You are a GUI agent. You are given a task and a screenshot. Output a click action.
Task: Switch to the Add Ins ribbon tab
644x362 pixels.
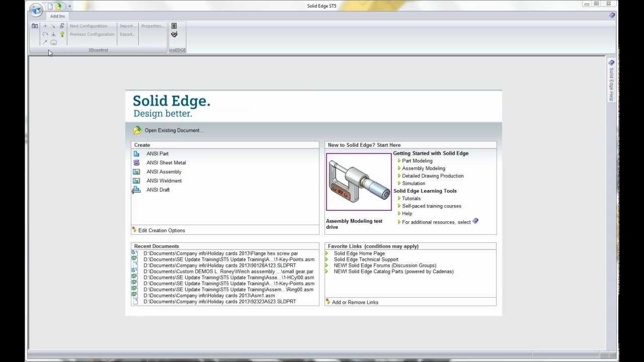coord(57,16)
